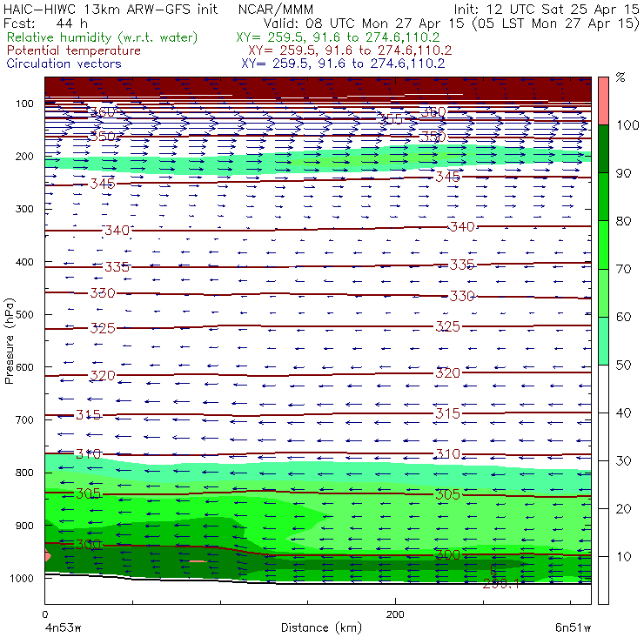
Task: Click the '500' pressure axis tick label
Action: click(24, 314)
